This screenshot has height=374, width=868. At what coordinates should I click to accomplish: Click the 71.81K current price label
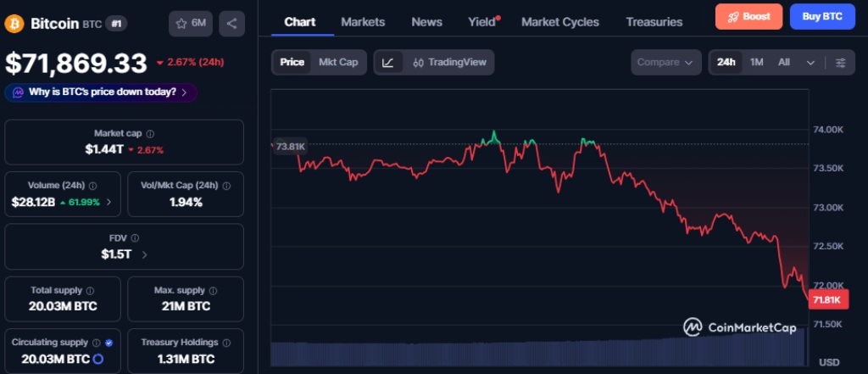[827, 301]
